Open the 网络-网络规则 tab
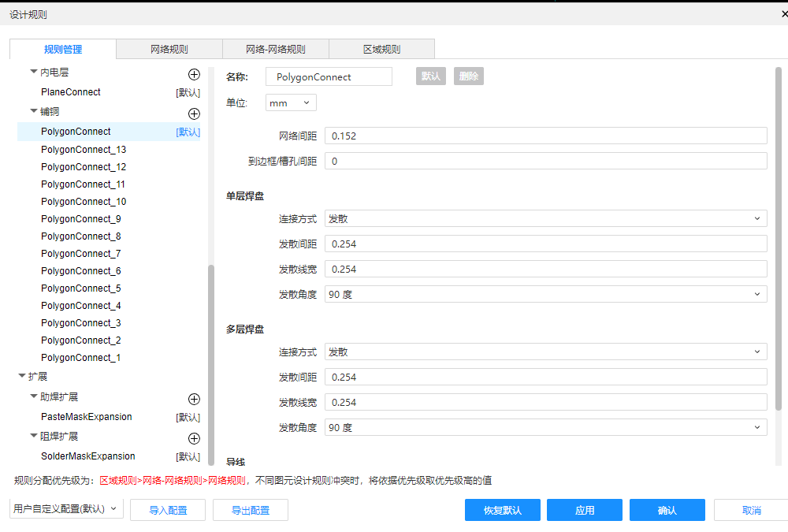The image size is (788, 532). (275, 49)
